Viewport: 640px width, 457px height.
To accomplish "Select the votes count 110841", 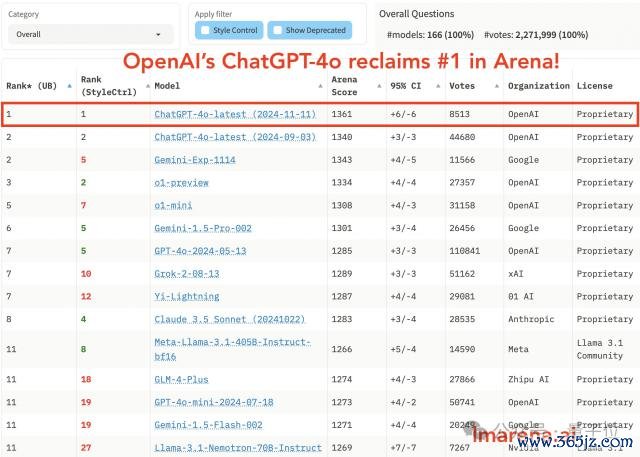I will point(464,251).
